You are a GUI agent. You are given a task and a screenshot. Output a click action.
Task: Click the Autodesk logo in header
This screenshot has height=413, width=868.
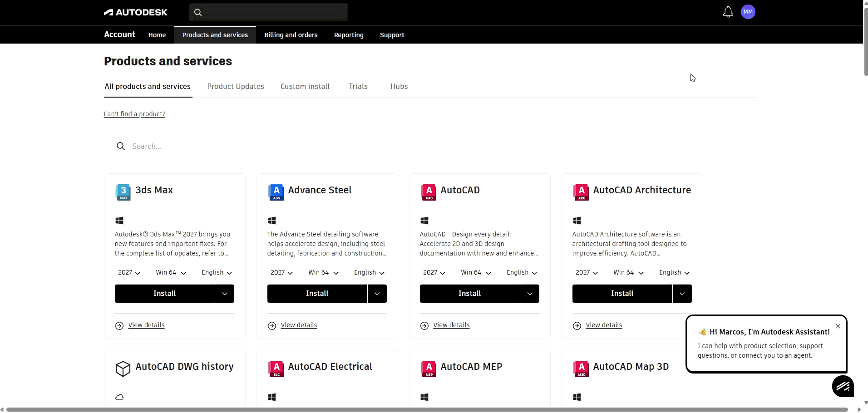(136, 12)
